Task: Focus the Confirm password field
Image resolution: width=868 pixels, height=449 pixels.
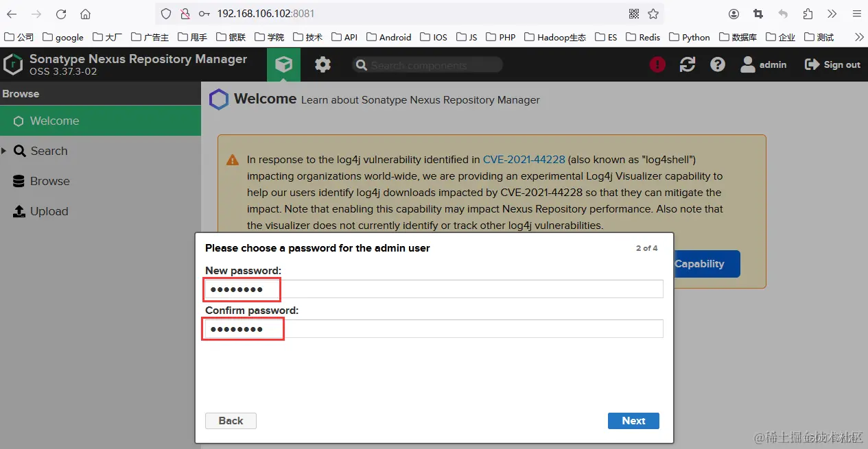Action: click(x=434, y=329)
